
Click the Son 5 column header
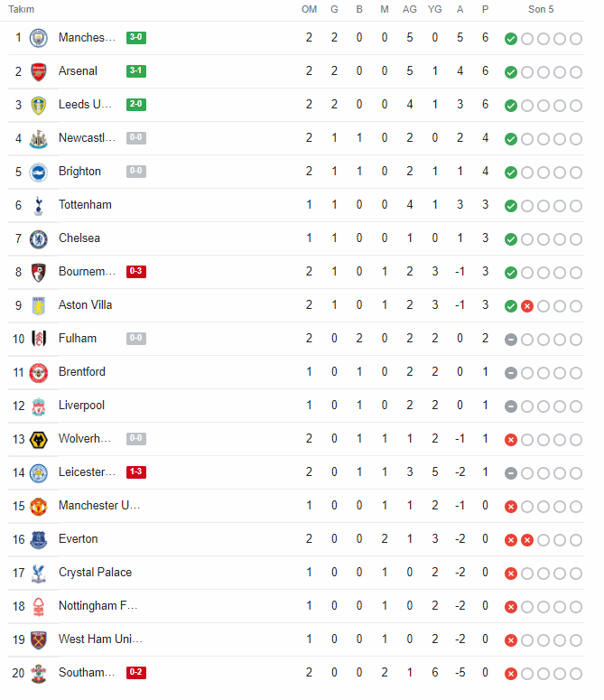541,9
